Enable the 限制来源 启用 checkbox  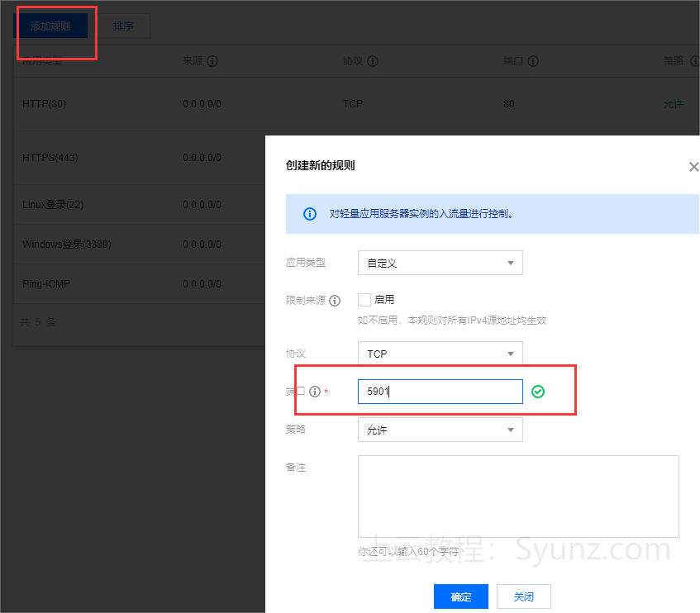pos(364,300)
